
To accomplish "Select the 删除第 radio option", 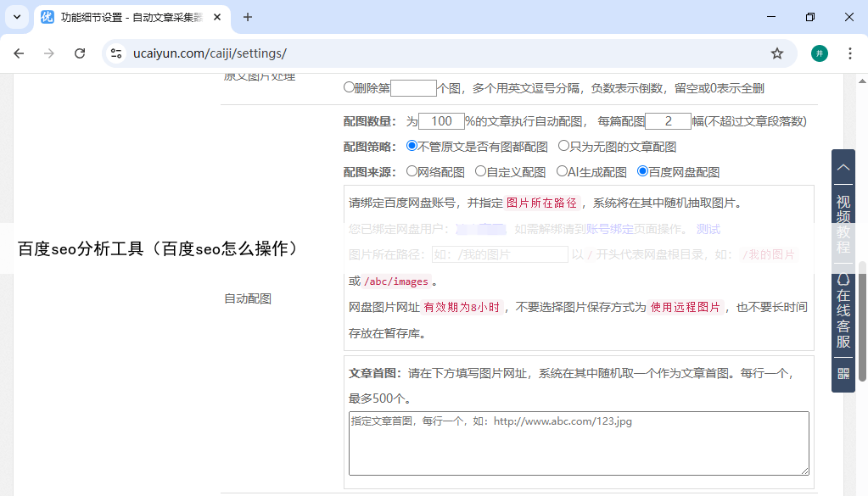I will tap(349, 87).
